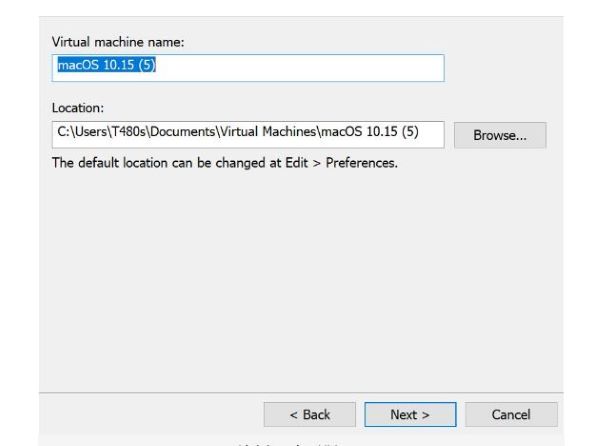
Task: Click the default location hint text
Action: click(225, 163)
